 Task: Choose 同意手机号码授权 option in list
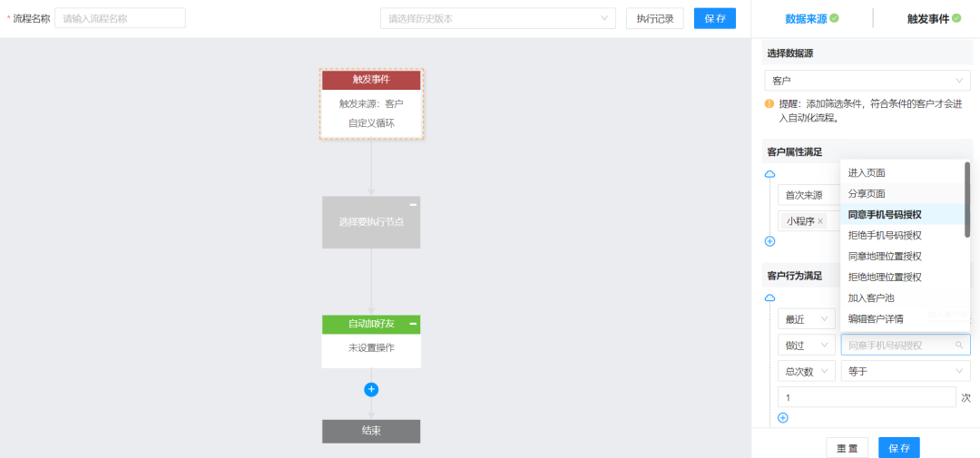[903, 214]
